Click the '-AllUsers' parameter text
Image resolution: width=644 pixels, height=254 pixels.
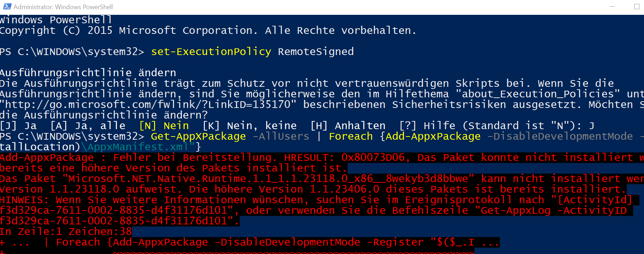[281, 136]
